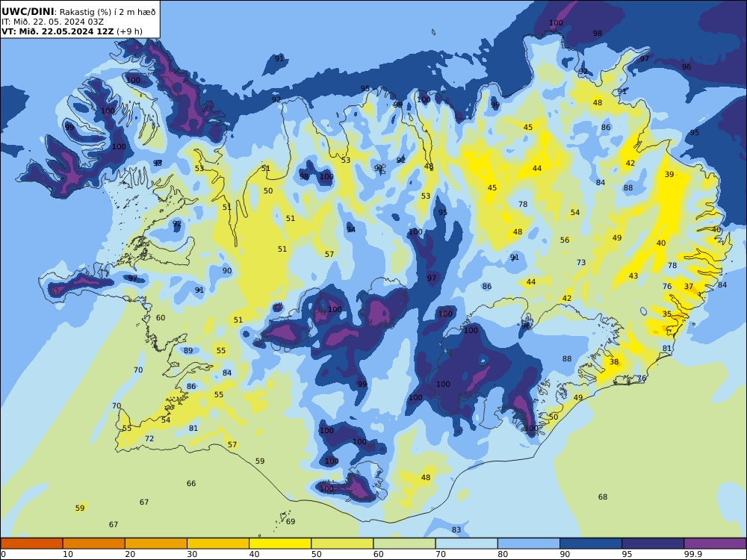Image resolution: width=747 pixels, height=560 pixels.
Task: Click the indigo 95–99.9 legend band
Action: [x=653, y=544]
